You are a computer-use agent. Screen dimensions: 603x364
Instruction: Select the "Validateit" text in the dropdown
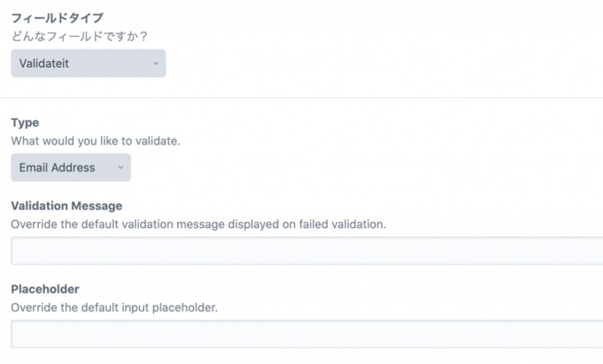click(44, 63)
